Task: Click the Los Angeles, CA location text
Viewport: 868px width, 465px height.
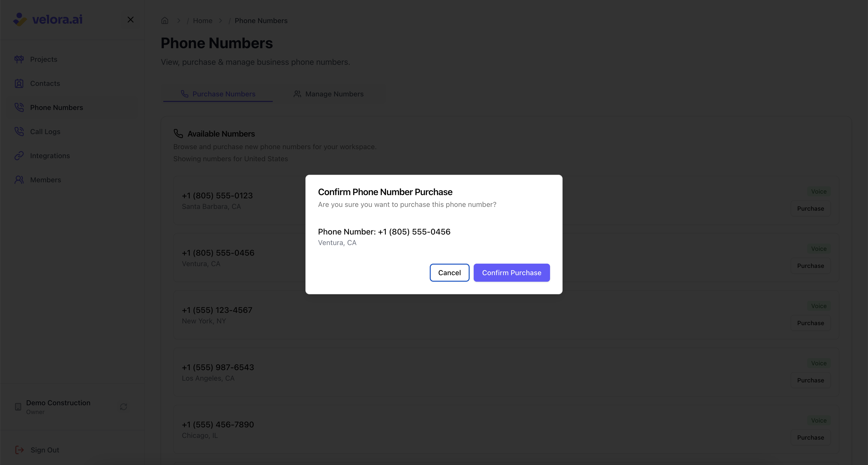Action: point(208,378)
